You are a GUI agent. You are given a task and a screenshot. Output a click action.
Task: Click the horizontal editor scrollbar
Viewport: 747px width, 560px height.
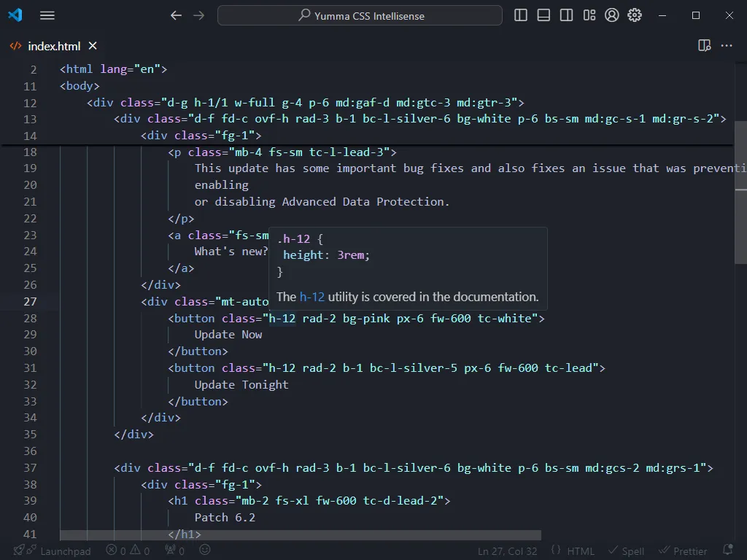(301, 535)
